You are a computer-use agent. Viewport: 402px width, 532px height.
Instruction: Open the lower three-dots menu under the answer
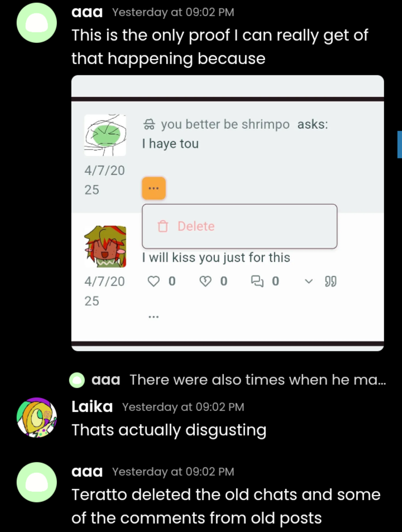(x=154, y=317)
